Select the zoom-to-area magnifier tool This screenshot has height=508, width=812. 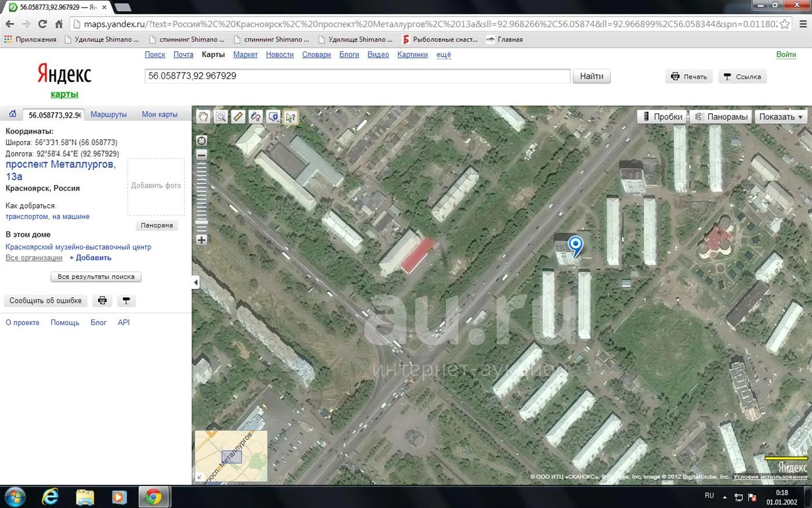[221, 117]
